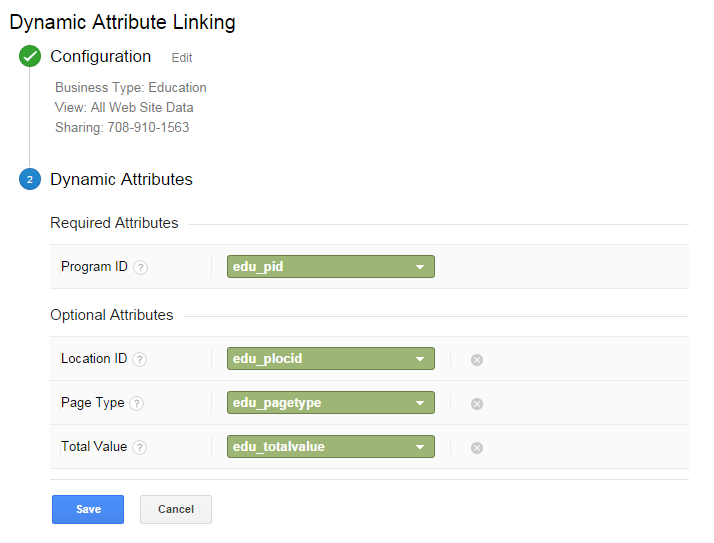The image size is (714, 543).
Task: Click the Dynamic Attributes step heading
Action: (x=121, y=180)
